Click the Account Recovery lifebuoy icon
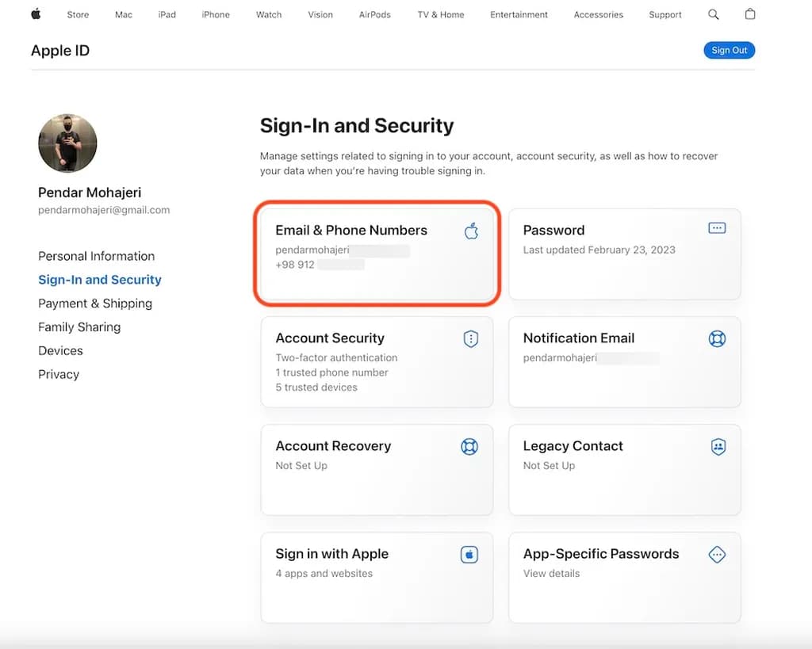 pyautogui.click(x=469, y=447)
